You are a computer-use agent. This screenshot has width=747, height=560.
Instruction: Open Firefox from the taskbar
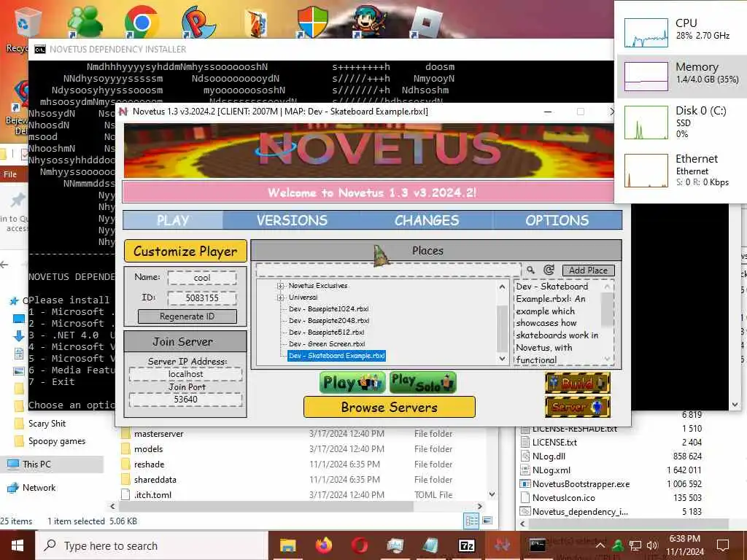(323, 545)
